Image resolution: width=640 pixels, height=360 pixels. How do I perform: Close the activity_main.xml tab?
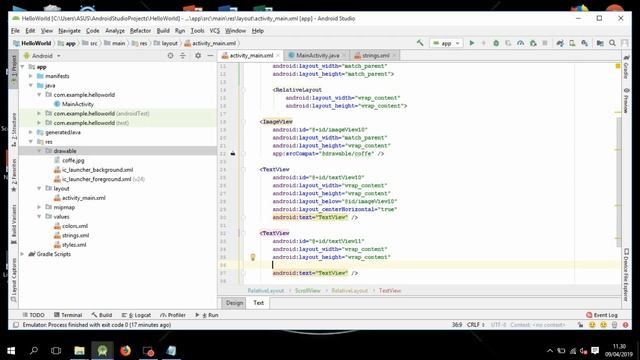click(x=278, y=56)
